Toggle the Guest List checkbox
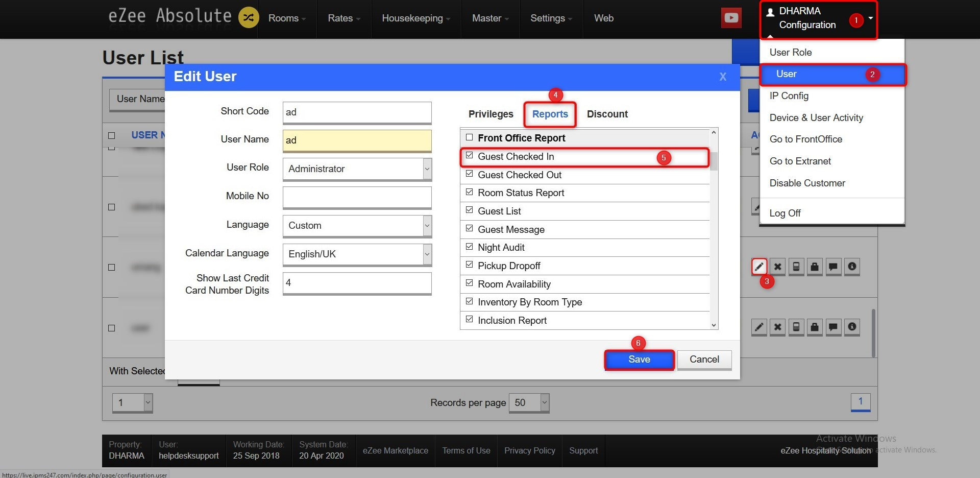This screenshot has width=980, height=478. (x=469, y=210)
